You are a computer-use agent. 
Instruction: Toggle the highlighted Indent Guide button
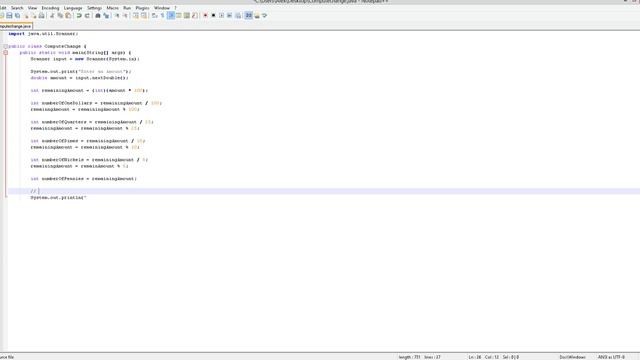[171, 16]
